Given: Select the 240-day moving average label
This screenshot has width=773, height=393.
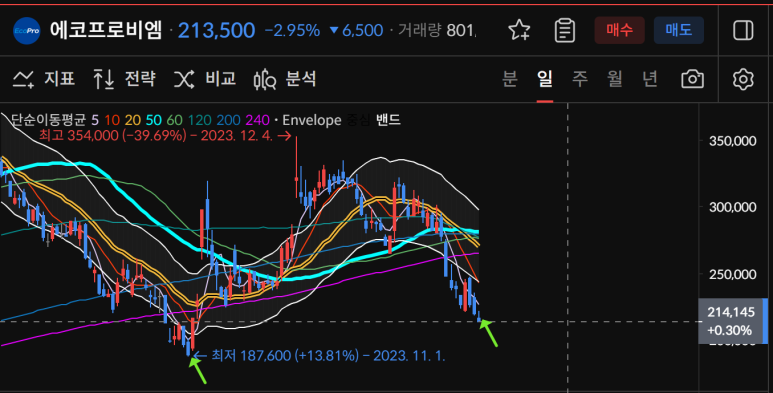Looking at the screenshot, I should point(257,120).
